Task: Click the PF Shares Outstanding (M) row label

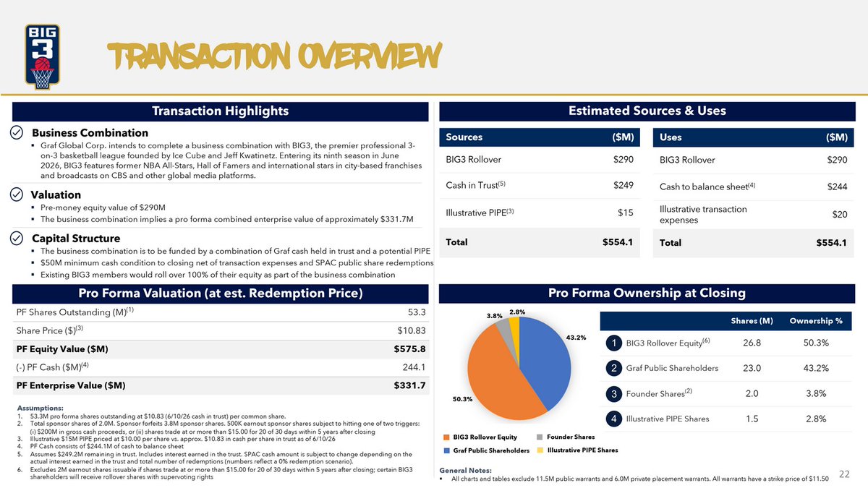Action: click(x=75, y=312)
